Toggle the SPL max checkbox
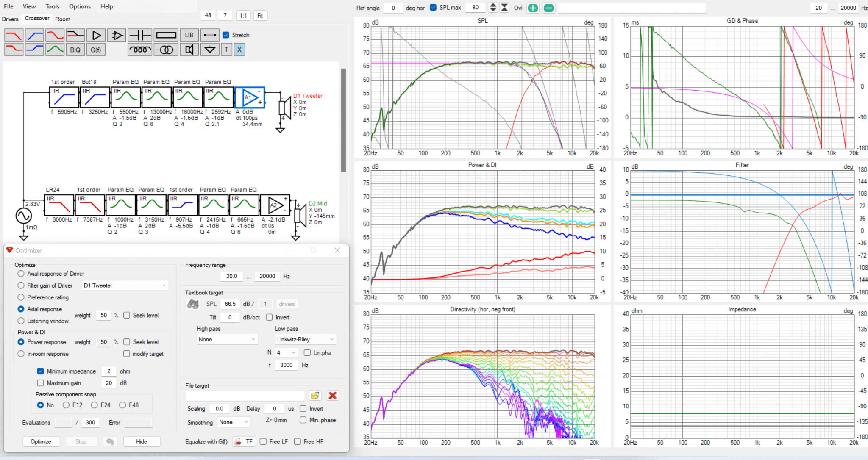The height and width of the screenshot is (460, 868). tap(433, 7)
